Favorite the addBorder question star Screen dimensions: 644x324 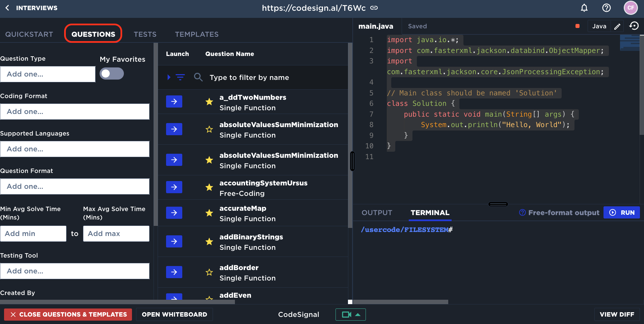click(209, 272)
